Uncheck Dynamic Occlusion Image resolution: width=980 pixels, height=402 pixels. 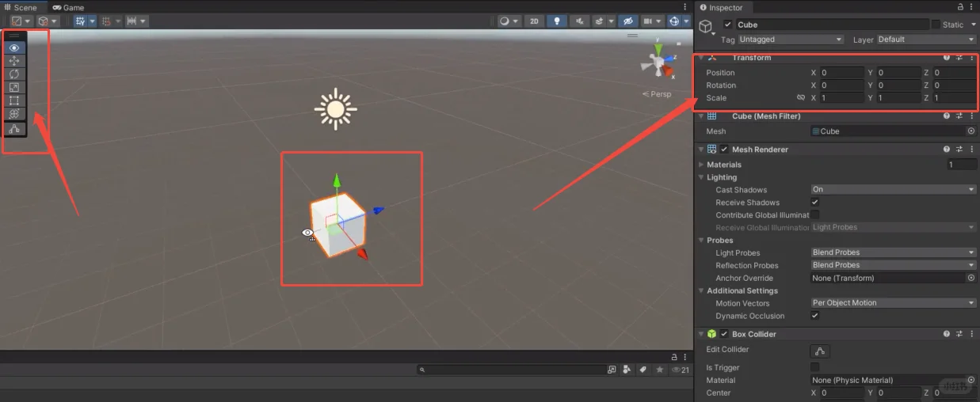point(814,316)
